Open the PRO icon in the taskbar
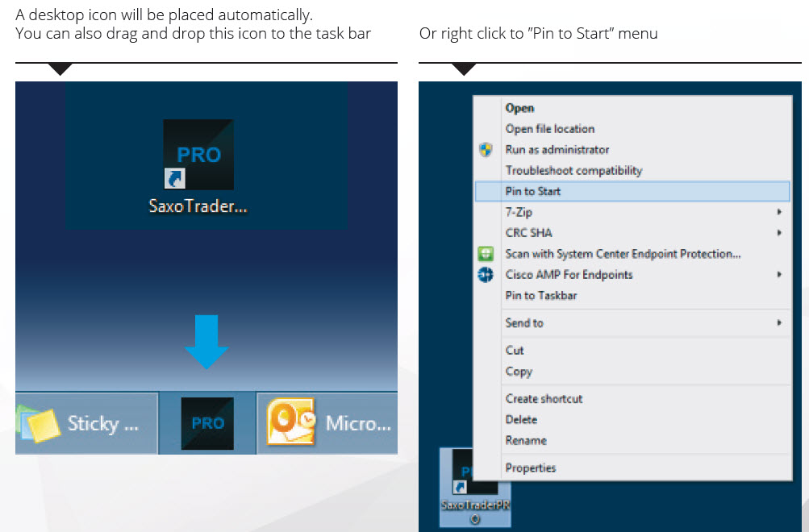Viewport: 809px width, 532px height. point(207,423)
